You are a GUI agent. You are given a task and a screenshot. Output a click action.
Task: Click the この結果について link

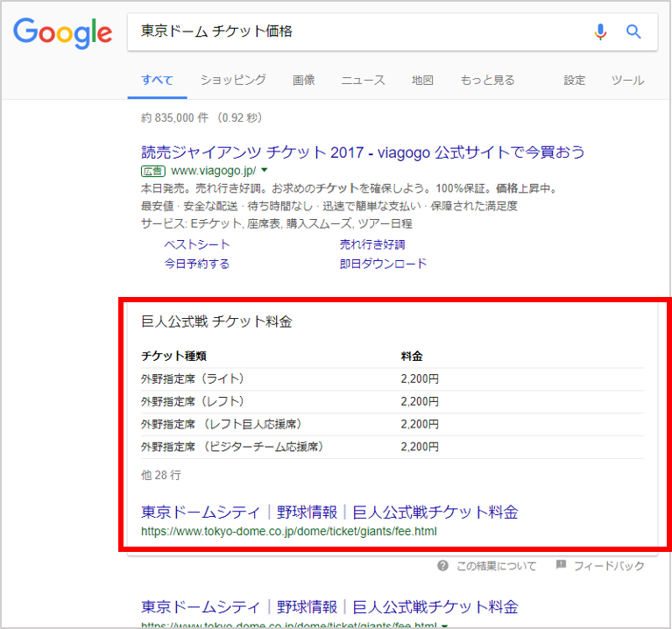tap(496, 566)
